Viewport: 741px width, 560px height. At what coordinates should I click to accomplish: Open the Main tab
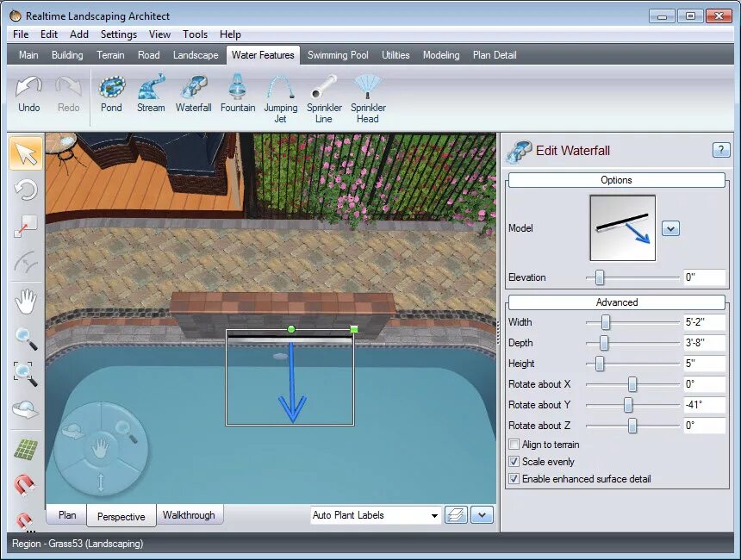pyautogui.click(x=28, y=55)
